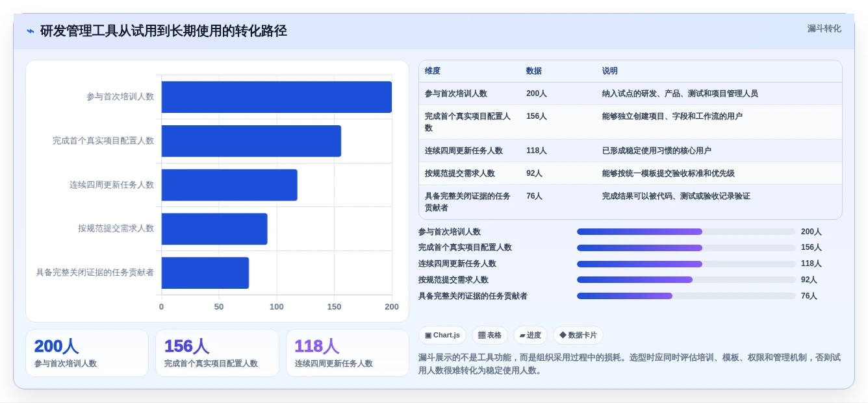Click the 156人 value in the table
Viewport: 868px width, 403px height.
coord(537,116)
